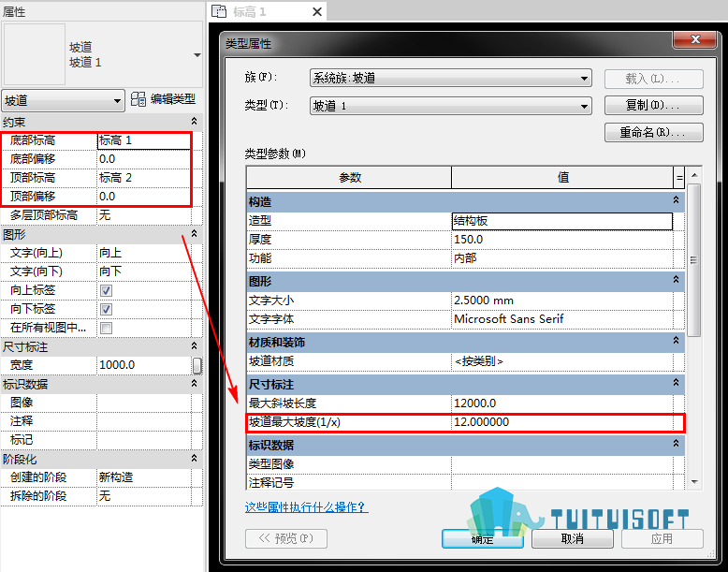Click the 图像 property value cell

coord(144,403)
